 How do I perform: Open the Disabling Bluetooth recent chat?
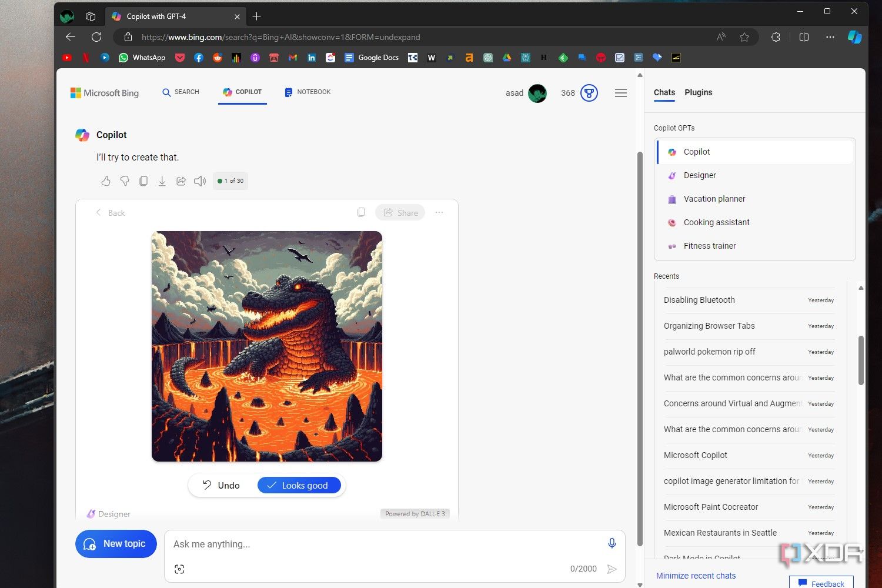point(749,300)
